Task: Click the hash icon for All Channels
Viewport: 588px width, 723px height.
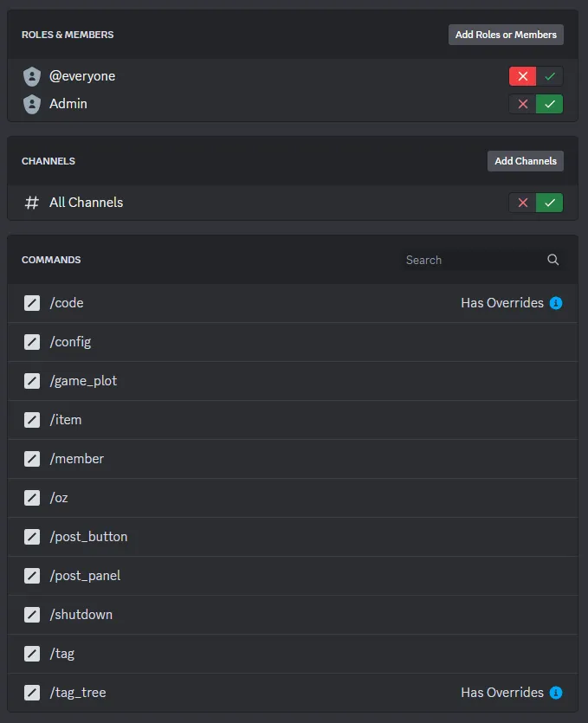Action: tap(31, 203)
